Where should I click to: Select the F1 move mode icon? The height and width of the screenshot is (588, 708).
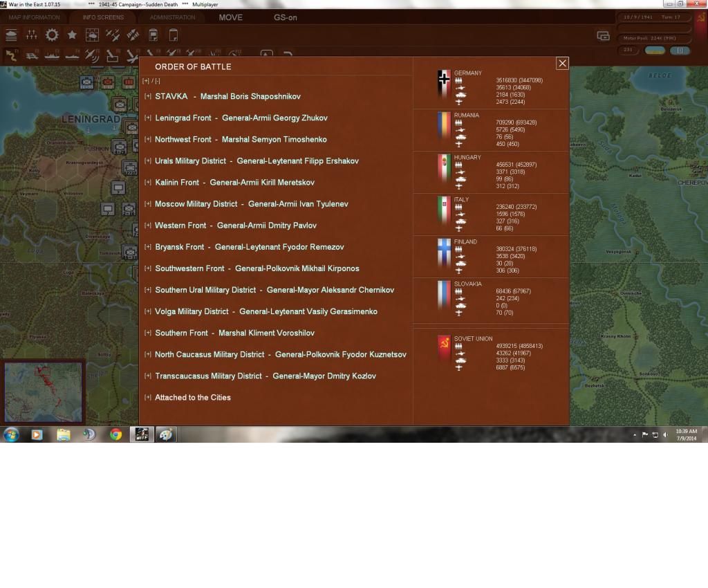(11, 55)
